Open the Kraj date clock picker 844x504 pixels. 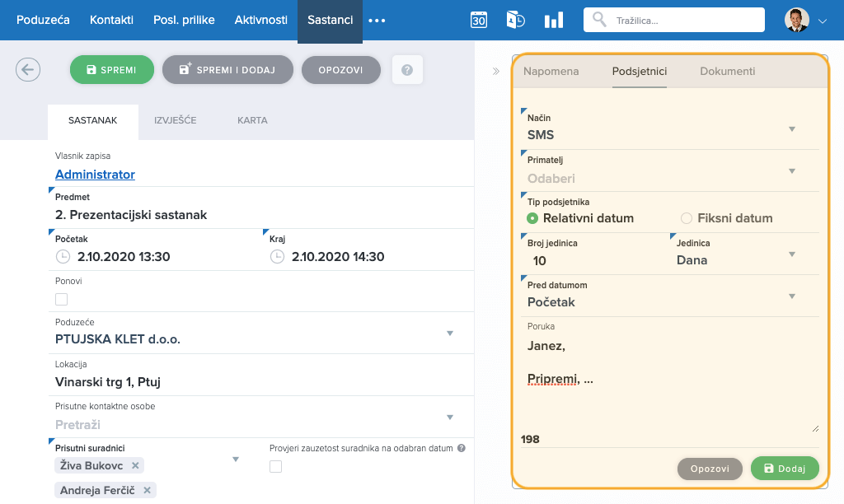point(277,257)
